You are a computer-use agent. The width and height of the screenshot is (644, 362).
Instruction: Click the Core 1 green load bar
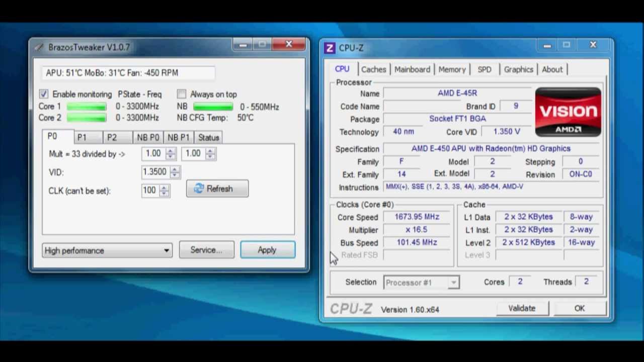[87, 107]
